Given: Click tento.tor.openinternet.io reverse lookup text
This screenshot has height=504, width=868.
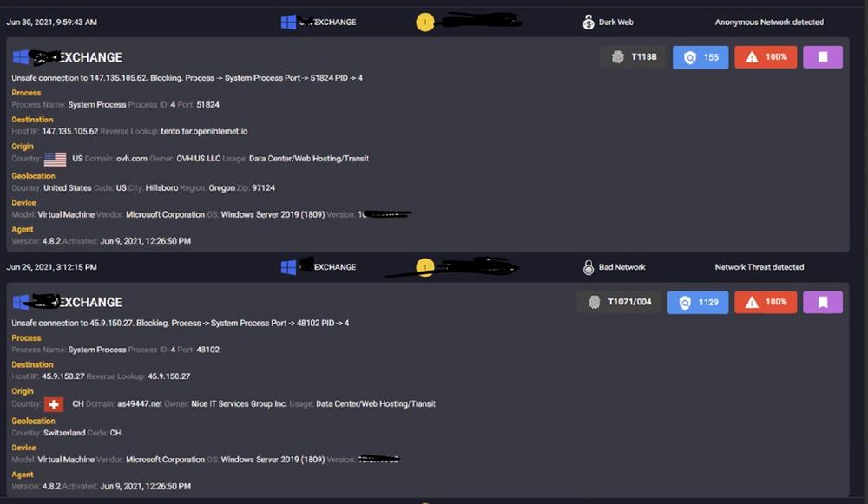Looking at the screenshot, I should click(x=204, y=132).
